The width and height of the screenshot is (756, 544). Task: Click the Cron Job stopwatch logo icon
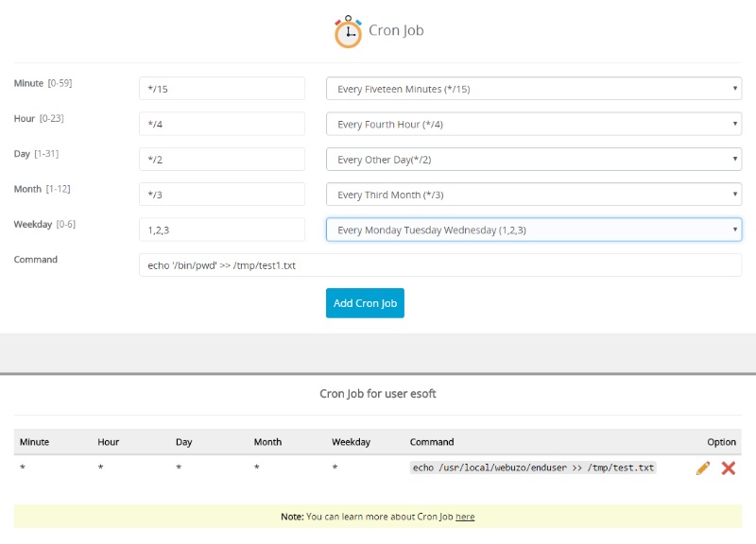pyautogui.click(x=348, y=31)
